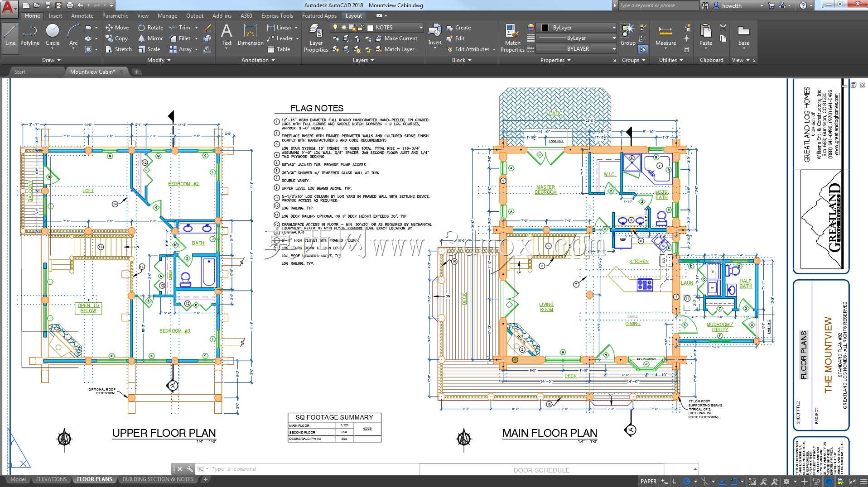The width and height of the screenshot is (868, 487).
Task: Switch to BUILDING SECTION & NOTES layout tab
Action: 158,479
